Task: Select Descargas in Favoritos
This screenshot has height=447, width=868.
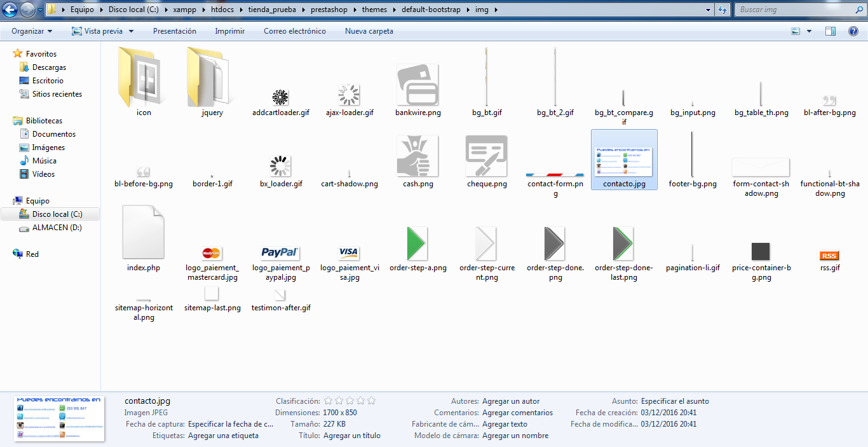Action: pyautogui.click(x=49, y=67)
